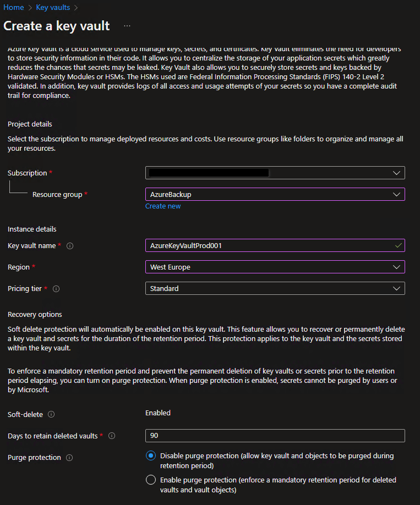Select Disable purge protection radio button
This screenshot has width=420, height=505.
(151, 455)
